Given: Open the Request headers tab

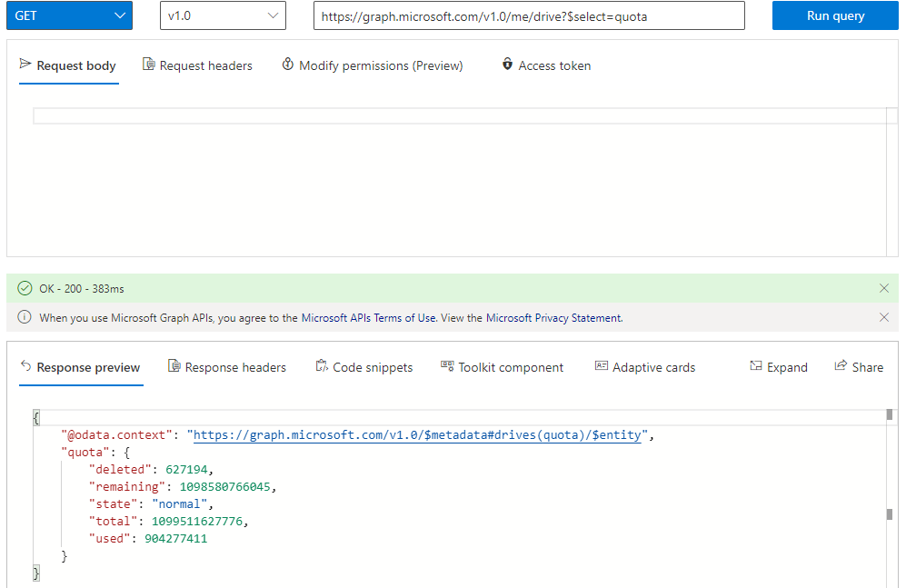Looking at the screenshot, I should point(197,65).
